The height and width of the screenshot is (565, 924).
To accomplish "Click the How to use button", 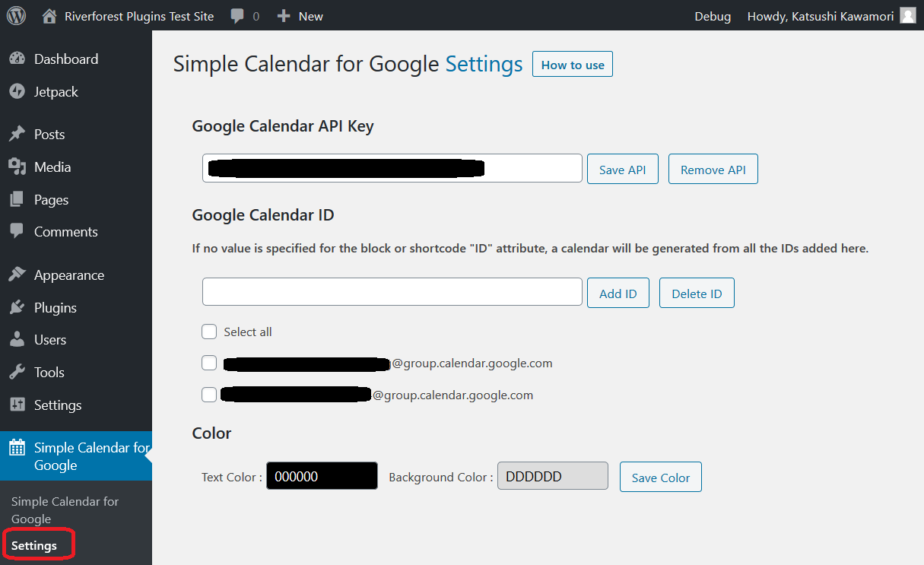I will (x=573, y=65).
